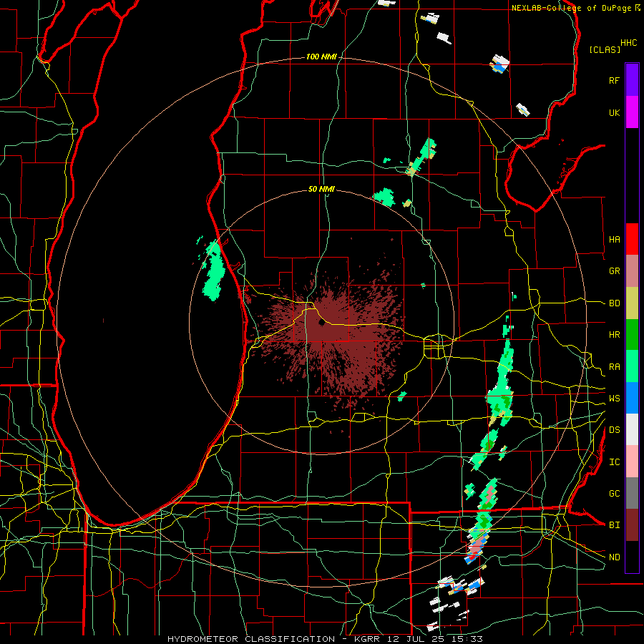This screenshot has width=644, height=644.
Task: Click the 'HYDROMETEOR CLASSIFICATION' title text
Action: click(251, 639)
